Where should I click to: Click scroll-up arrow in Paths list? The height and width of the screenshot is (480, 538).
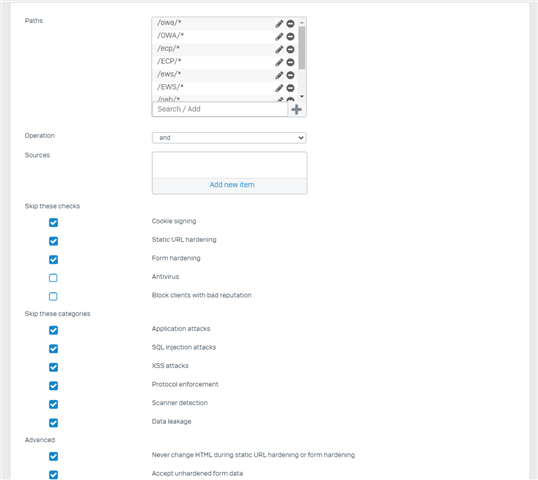(302, 23)
